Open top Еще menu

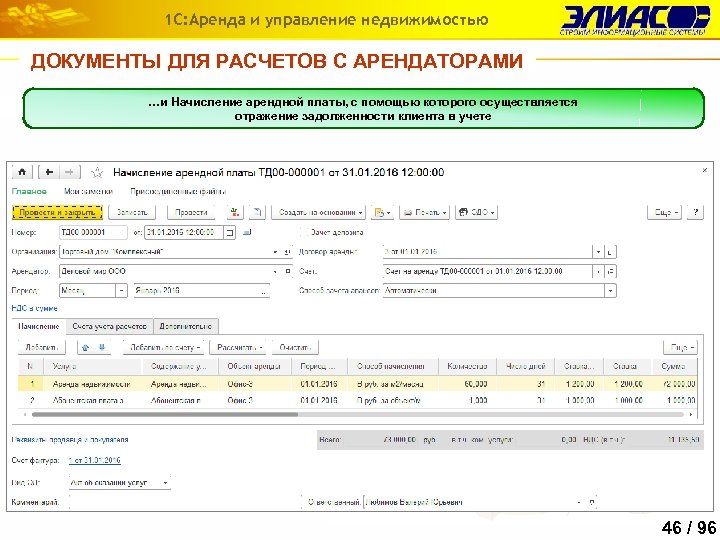(x=664, y=212)
